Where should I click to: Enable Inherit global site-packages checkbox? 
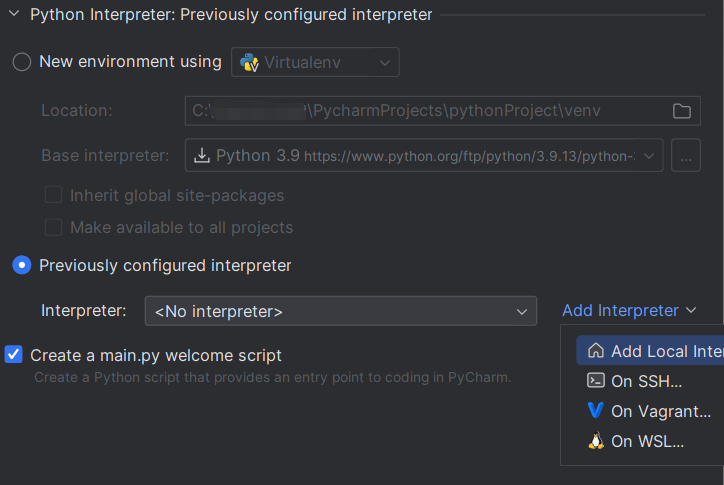(x=54, y=195)
